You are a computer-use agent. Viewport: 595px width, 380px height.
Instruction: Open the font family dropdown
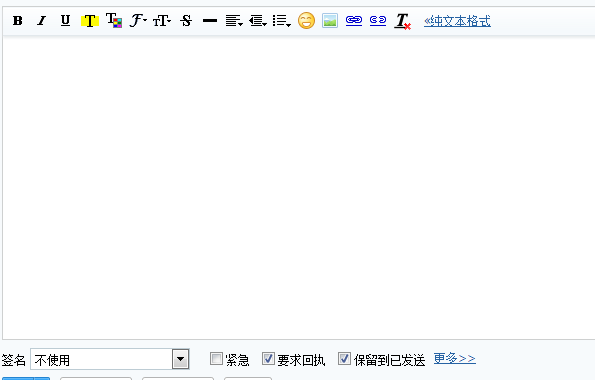click(138, 20)
